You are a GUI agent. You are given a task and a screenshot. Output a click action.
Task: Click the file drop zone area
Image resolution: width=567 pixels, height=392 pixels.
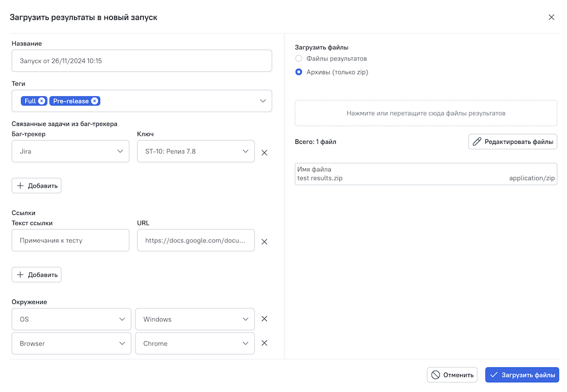coord(426,113)
